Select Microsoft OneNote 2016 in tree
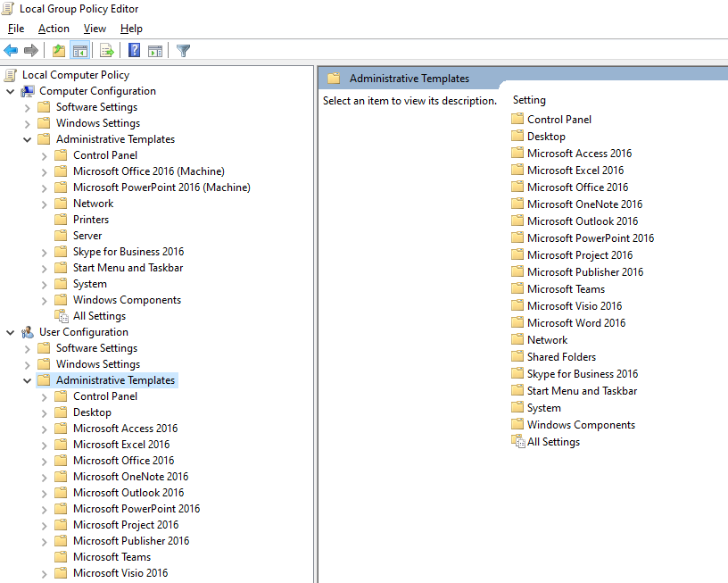 (x=131, y=477)
